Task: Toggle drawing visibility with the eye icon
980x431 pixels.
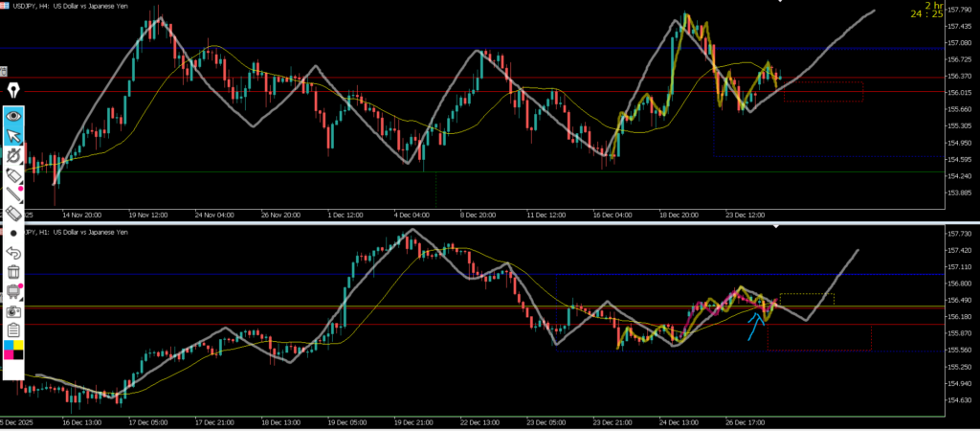Action: [x=14, y=115]
